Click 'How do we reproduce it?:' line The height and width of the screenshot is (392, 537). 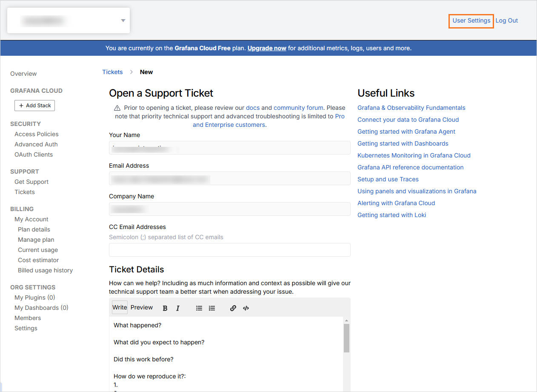[150, 376]
